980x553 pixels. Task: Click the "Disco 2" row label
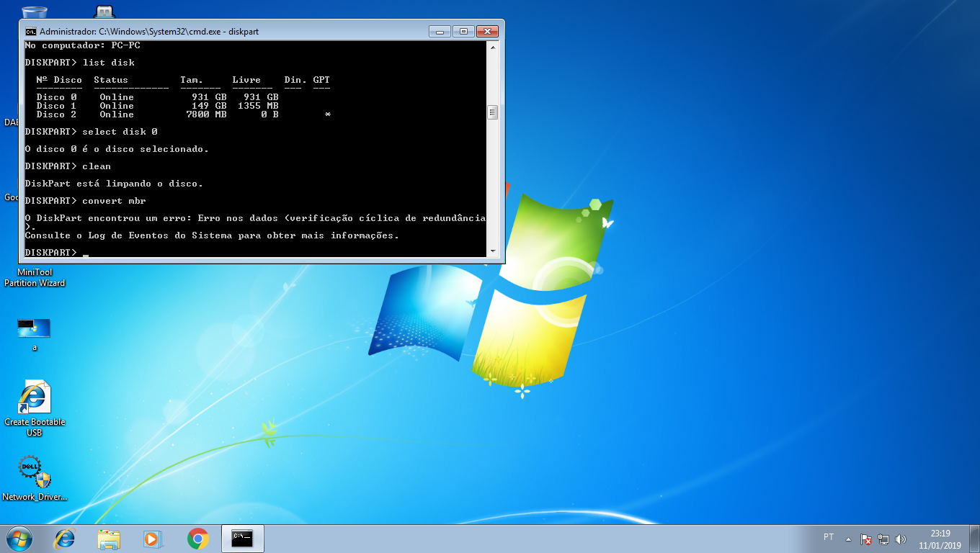(56, 114)
